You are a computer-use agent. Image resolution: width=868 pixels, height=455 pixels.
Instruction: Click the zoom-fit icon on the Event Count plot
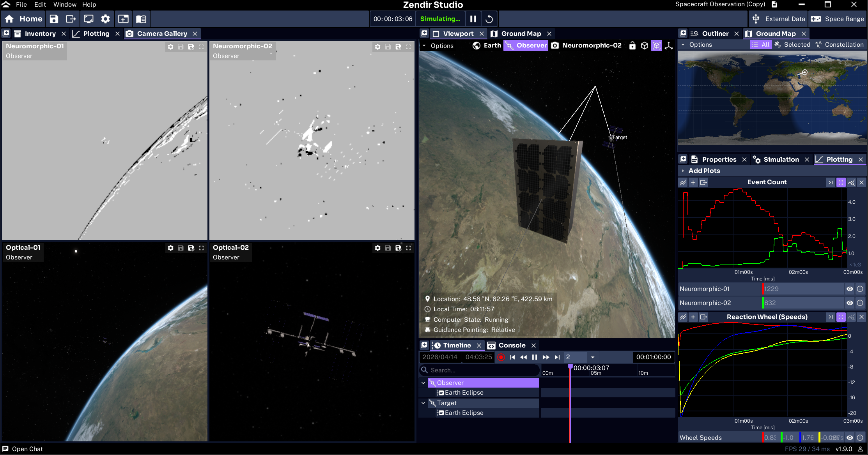click(851, 182)
